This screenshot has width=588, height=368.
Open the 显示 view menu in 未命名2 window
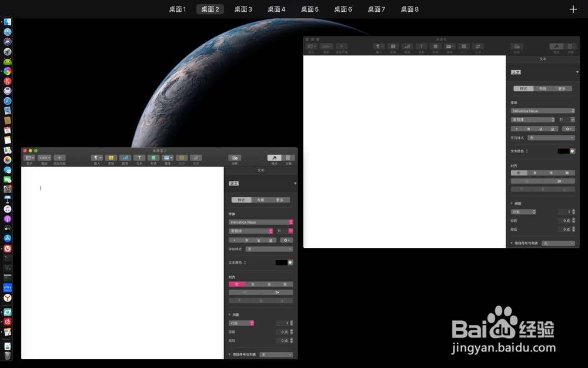(29, 158)
